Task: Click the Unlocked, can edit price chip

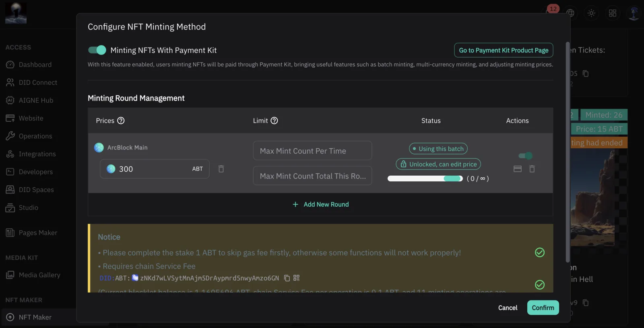Action: click(438, 164)
